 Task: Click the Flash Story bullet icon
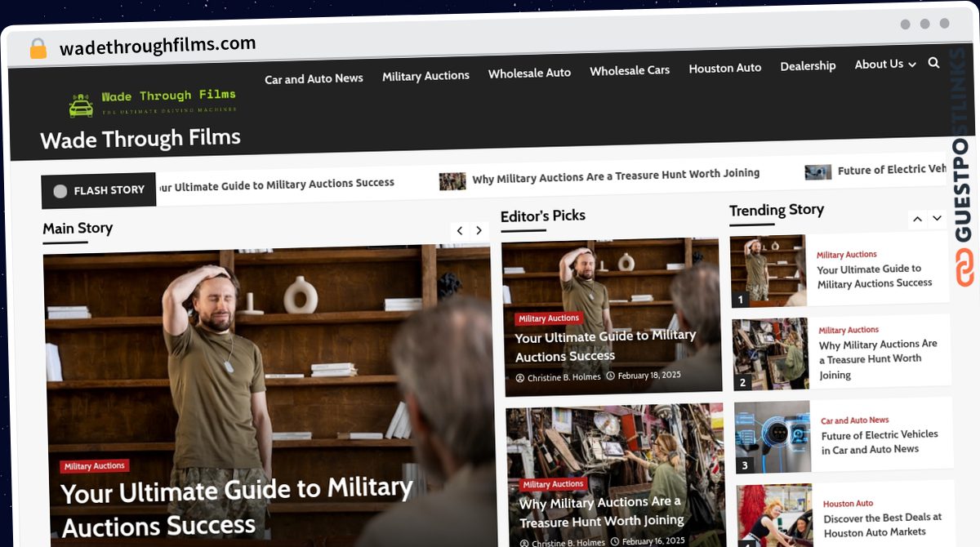pyautogui.click(x=60, y=190)
